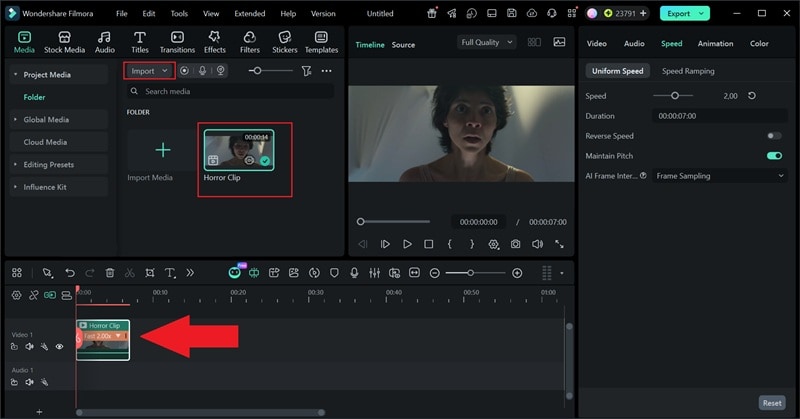Open the Full Quality dropdown
The image size is (800, 419).
[x=487, y=43]
